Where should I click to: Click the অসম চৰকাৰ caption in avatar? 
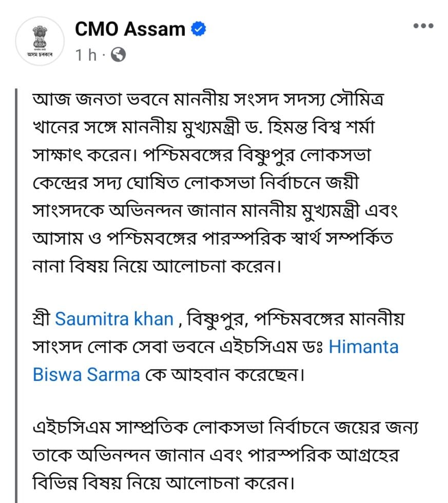(40, 55)
